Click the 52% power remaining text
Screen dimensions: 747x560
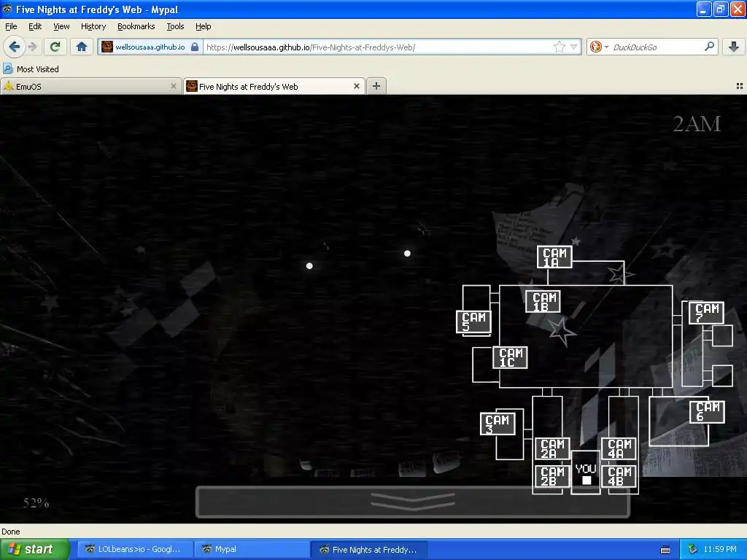(36, 503)
